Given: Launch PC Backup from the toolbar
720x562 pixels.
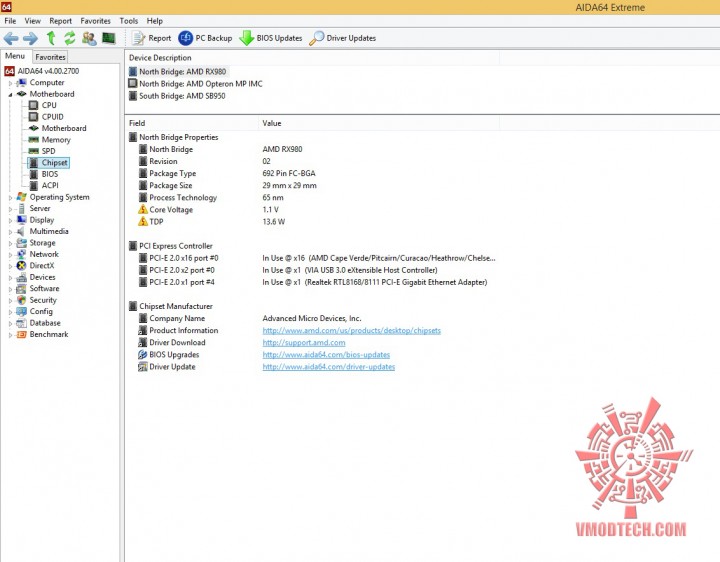Looking at the screenshot, I should click(205, 38).
